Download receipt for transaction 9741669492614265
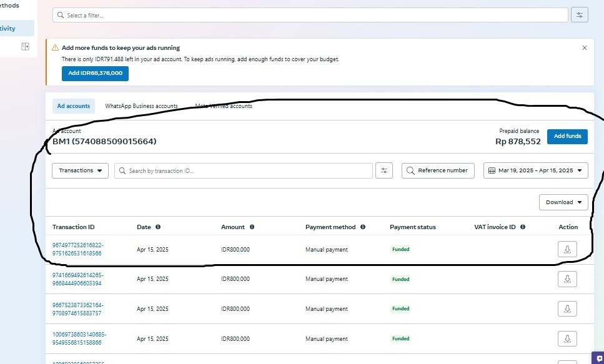The image size is (604, 364). point(567,279)
